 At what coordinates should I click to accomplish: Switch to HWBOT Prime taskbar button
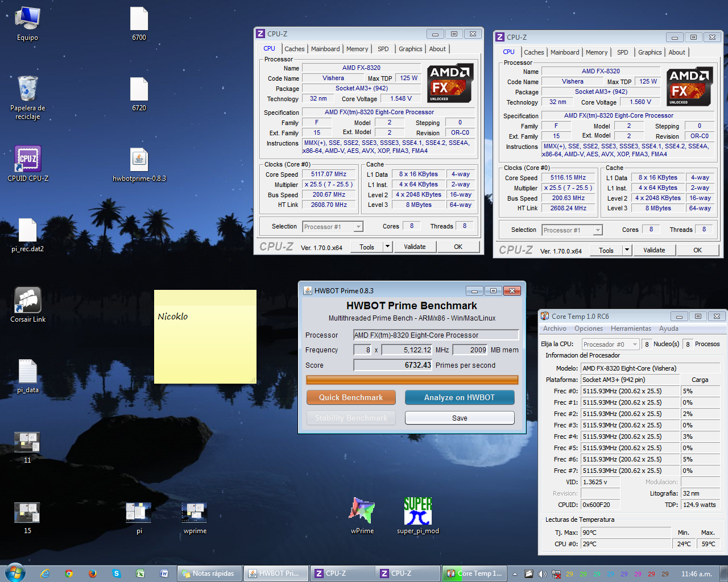276,573
